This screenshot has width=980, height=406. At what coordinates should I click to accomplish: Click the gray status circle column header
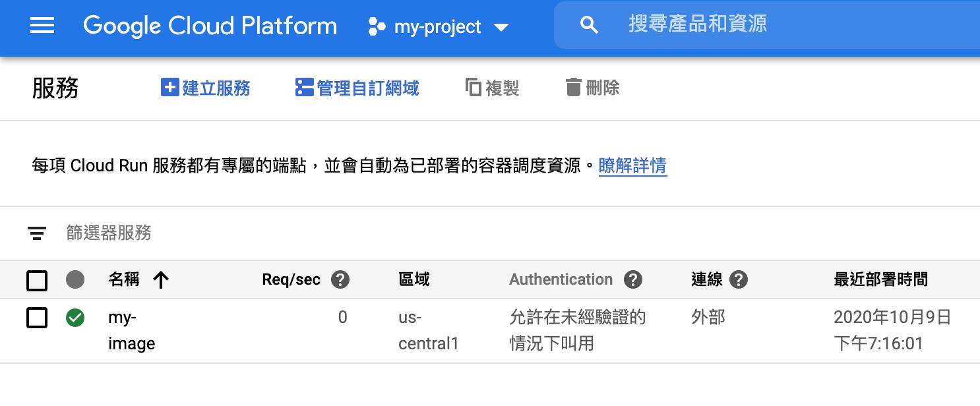[x=75, y=280]
